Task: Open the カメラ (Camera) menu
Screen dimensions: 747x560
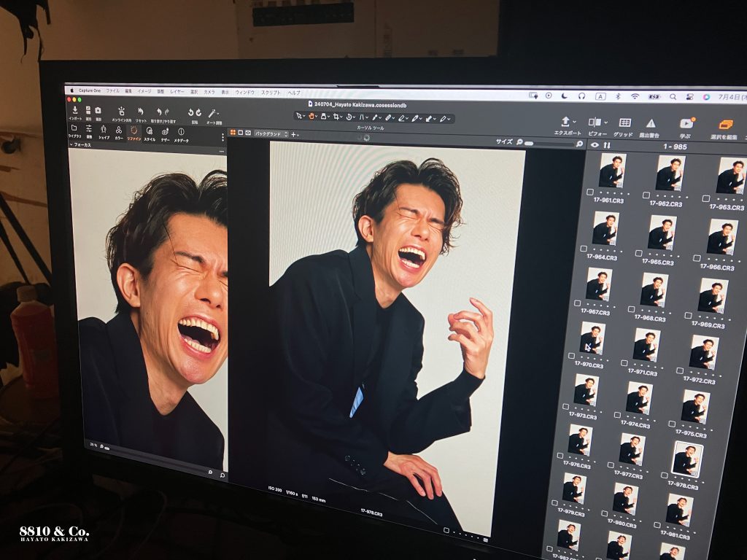Action: [209, 92]
